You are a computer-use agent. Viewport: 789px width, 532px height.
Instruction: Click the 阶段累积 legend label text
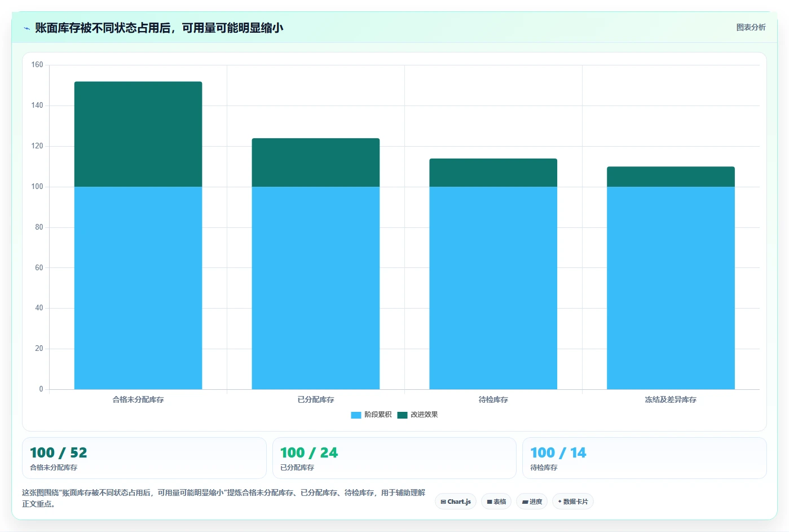[x=378, y=415]
